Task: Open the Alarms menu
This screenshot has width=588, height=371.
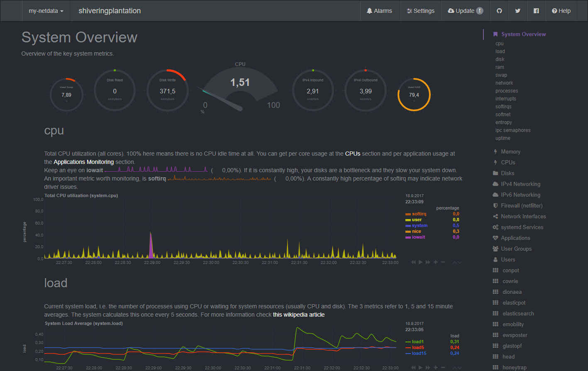Action: pos(379,11)
